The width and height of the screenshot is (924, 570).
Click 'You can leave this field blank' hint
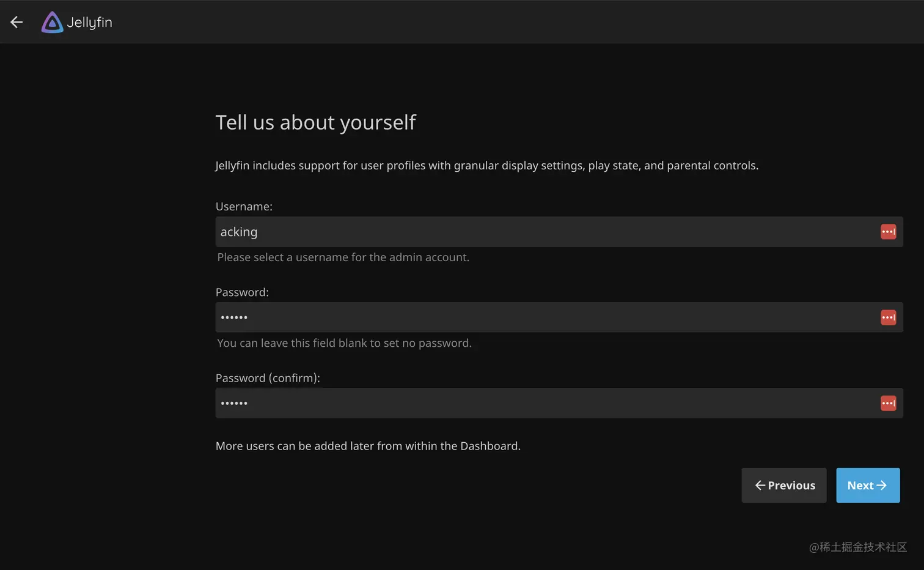click(x=345, y=343)
